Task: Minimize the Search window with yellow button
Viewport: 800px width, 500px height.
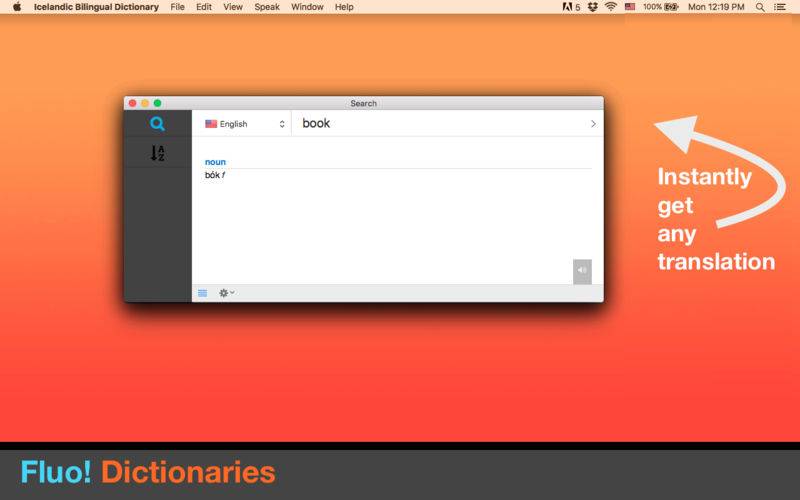Action: click(x=145, y=103)
